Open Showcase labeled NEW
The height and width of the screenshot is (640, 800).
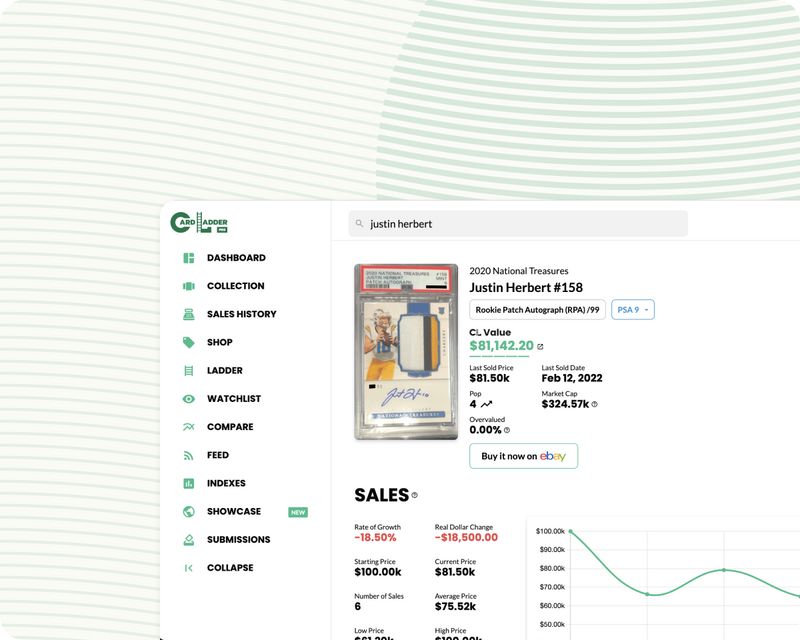pos(234,511)
